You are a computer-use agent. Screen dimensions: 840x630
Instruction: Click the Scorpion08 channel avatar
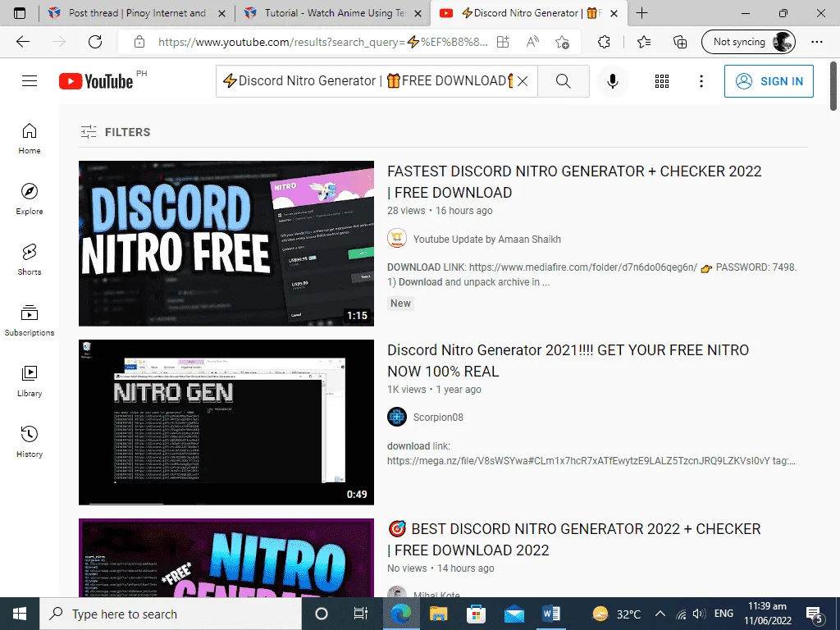point(397,417)
